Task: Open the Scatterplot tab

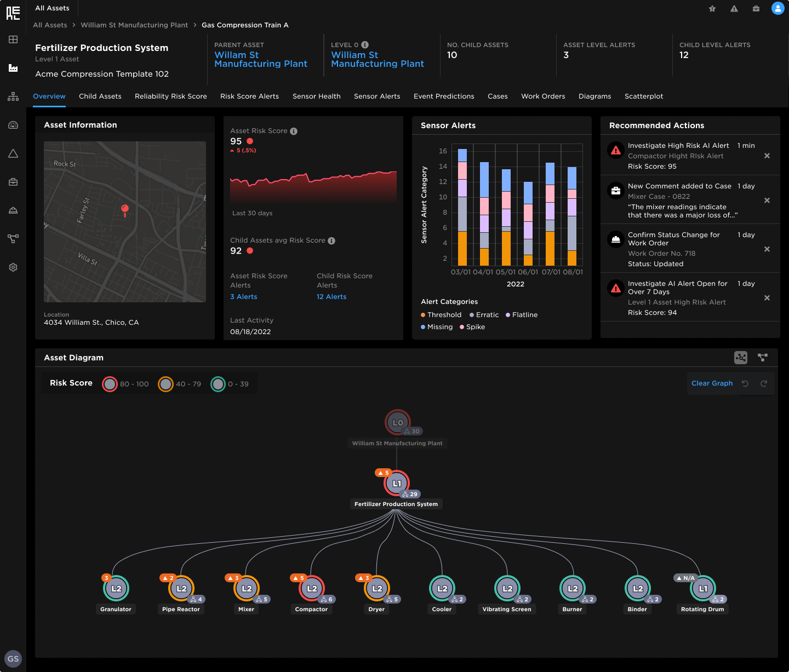Action: 644,96
